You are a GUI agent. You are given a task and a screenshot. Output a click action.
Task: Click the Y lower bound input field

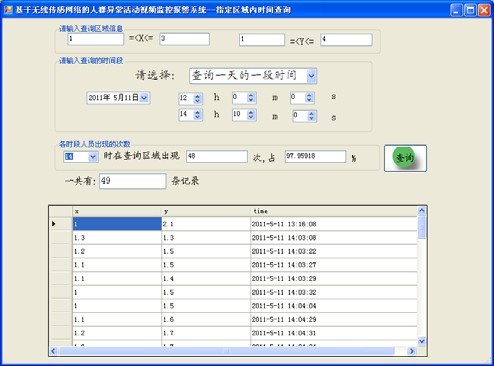pyautogui.click(x=262, y=39)
